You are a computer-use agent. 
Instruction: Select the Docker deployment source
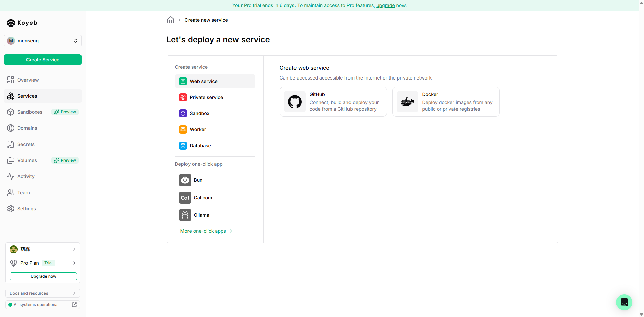[x=446, y=102]
